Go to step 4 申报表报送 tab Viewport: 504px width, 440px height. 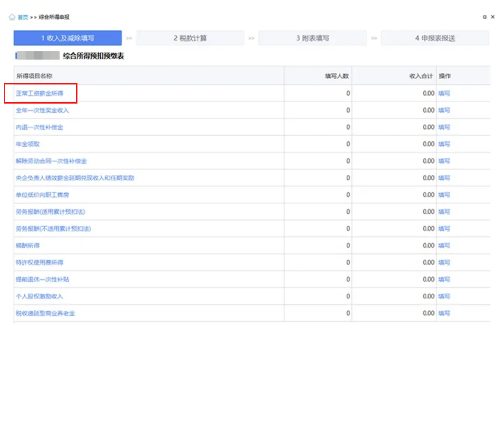(x=435, y=38)
